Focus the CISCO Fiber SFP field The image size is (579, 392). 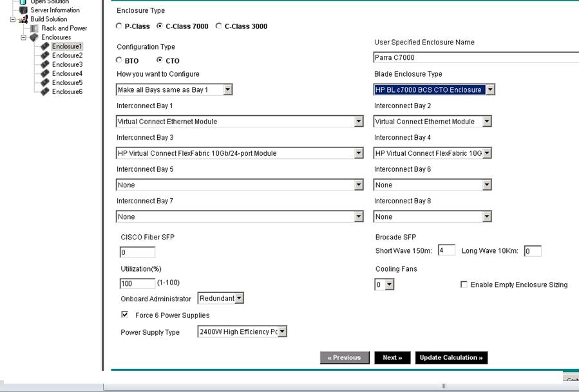coord(137,252)
